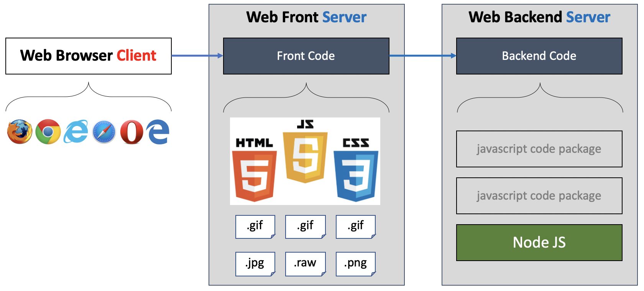644x291 pixels.
Task: Choose the Safari compass icon
Action: point(104,132)
